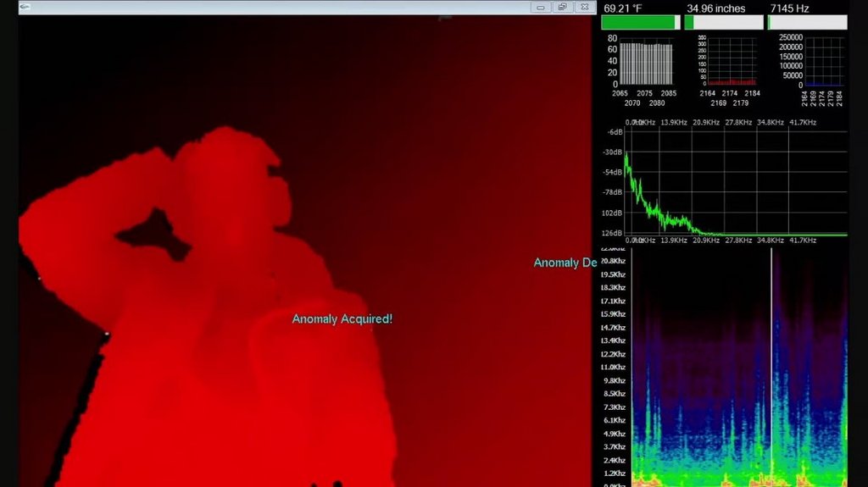Click the 126dB axis label
Viewport: 868px width, 487px height.
coord(613,233)
